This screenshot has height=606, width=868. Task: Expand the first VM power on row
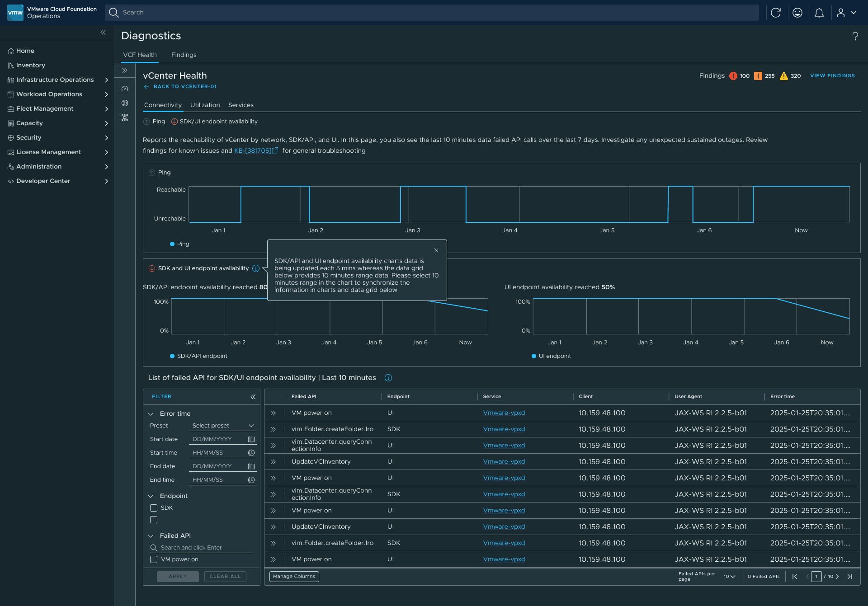[273, 413]
